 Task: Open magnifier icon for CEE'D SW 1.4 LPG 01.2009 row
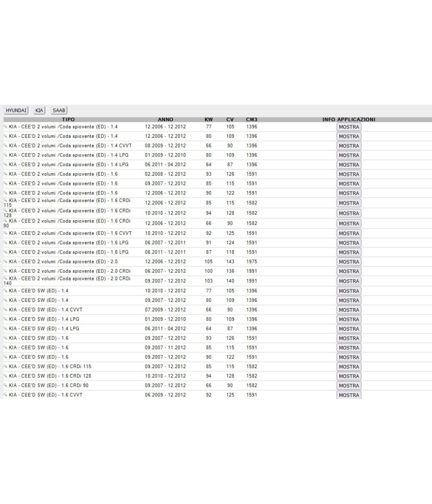[5, 319]
